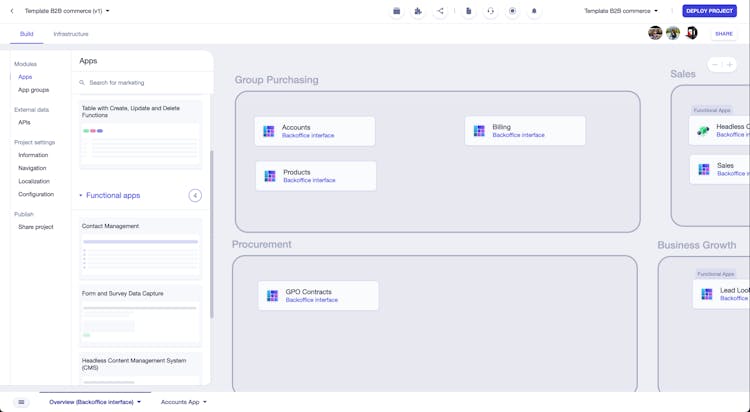Switch to the Infrastructure tab

click(x=71, y=34)
